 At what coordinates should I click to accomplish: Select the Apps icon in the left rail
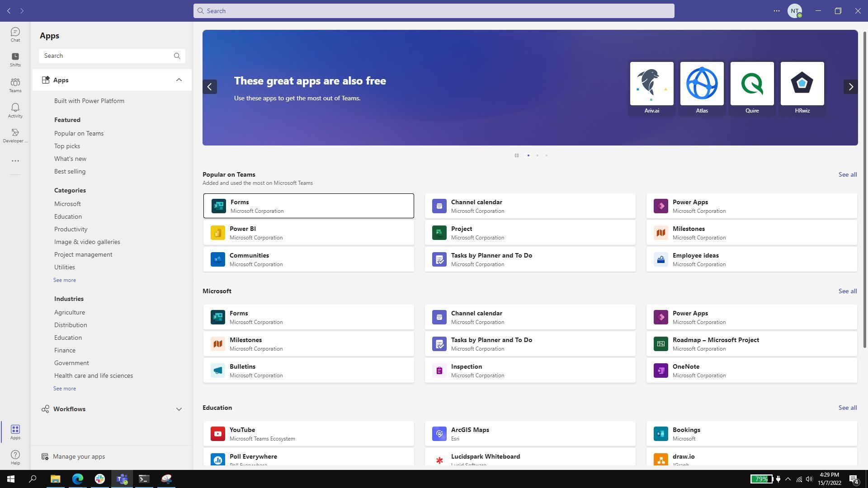pyautogui.click(x=15, y=432)
